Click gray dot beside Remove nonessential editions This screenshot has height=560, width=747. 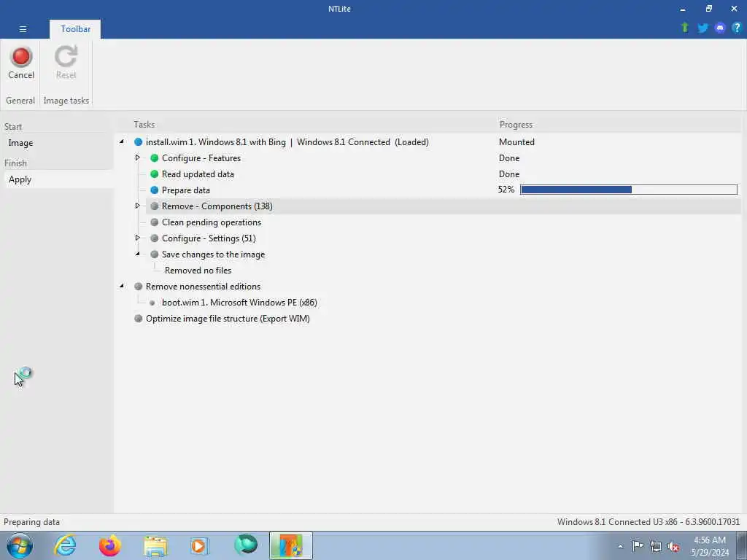(138, 286)
